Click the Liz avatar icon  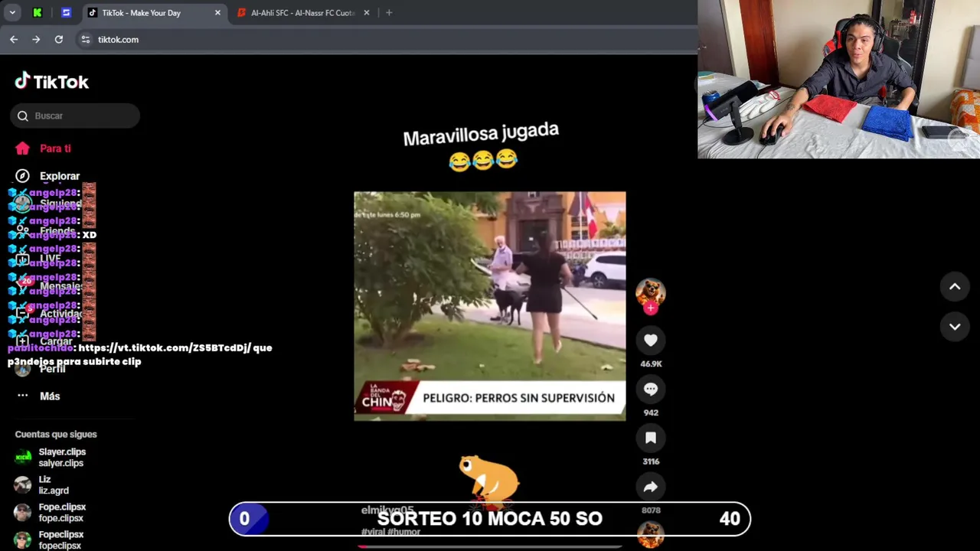pos(23,485)
